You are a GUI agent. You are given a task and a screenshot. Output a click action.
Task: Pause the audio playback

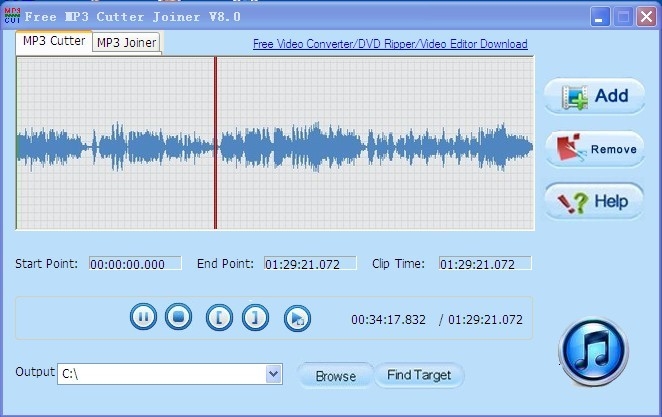(x=144, y=318)
